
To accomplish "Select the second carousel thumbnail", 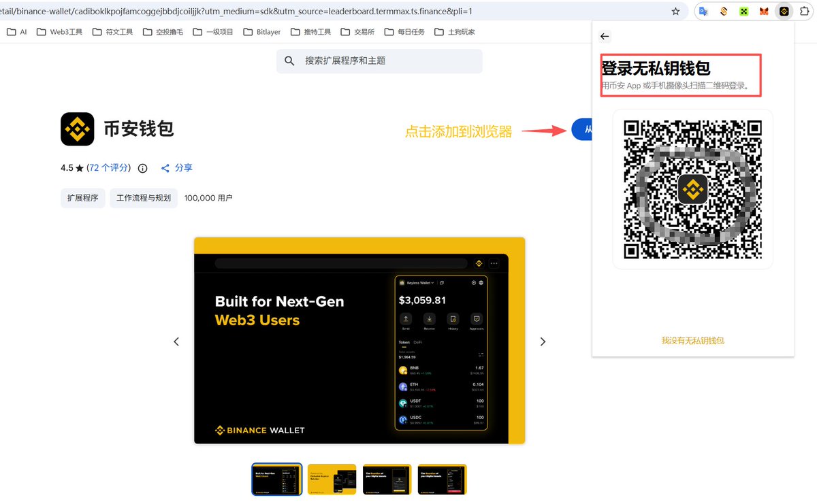I will pyautogui.click(x=332, y=480).
